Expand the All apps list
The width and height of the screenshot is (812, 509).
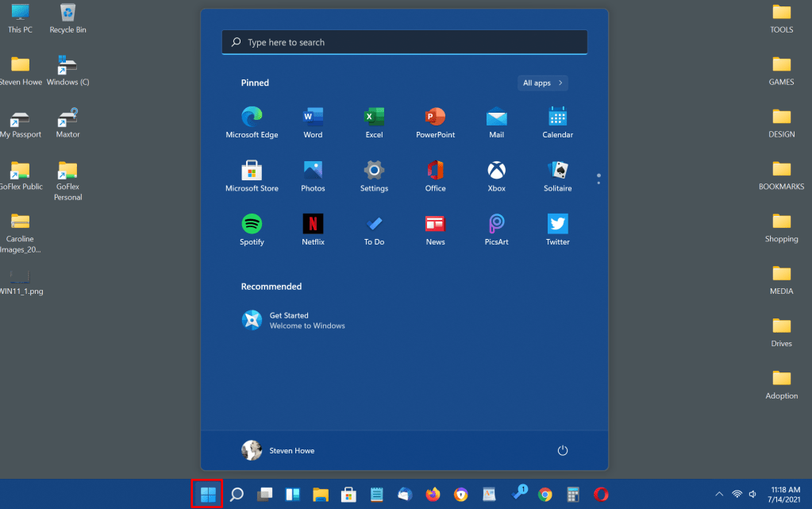(x=543, y=83)
